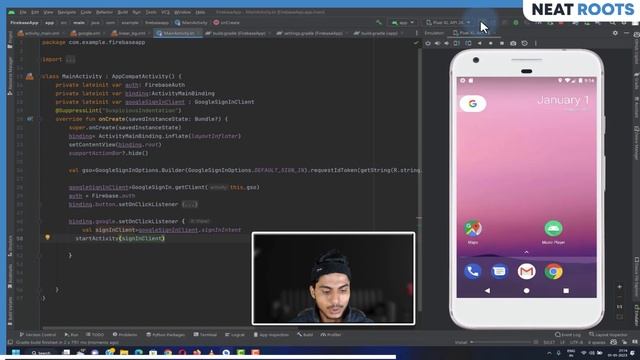Image resolution: width=640 pixels, height=360 pixels.
Task: Click the MainActivity breadcrumb in navigation bar
Action: click(191, 23)
